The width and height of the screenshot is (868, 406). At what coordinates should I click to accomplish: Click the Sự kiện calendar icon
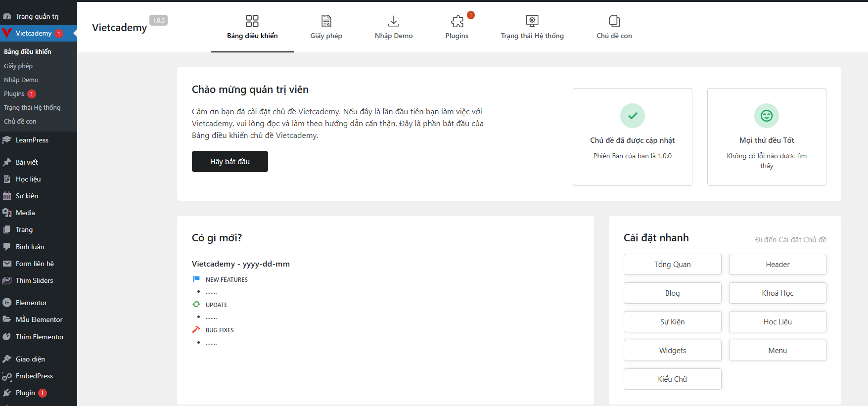[7, 196]
